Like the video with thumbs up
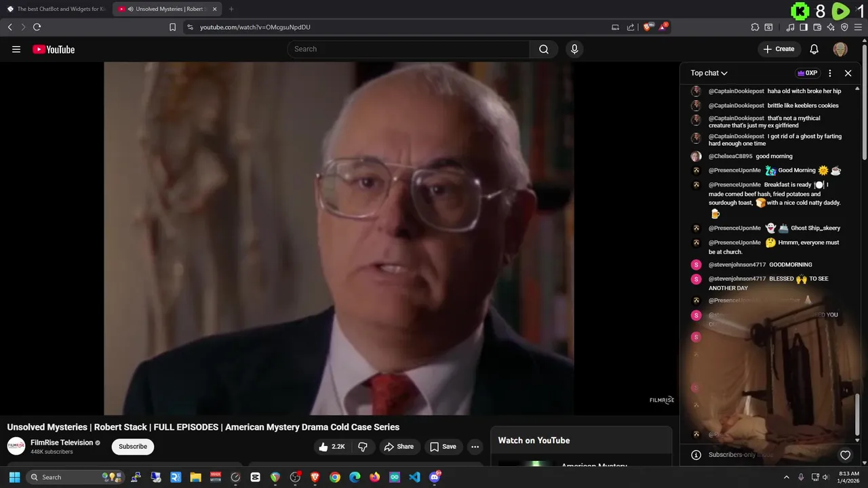 point(332,447)
